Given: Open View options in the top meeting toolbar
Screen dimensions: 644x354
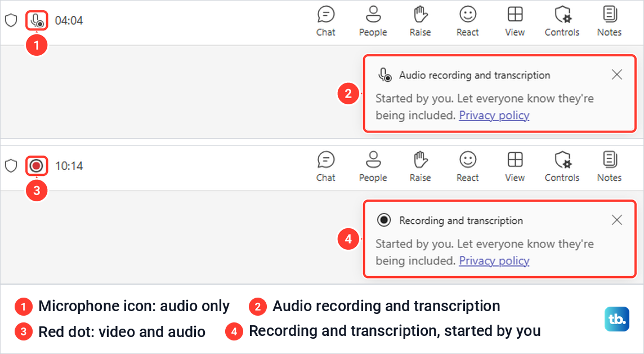Looking at the screenshot, I should click(515, 21).
